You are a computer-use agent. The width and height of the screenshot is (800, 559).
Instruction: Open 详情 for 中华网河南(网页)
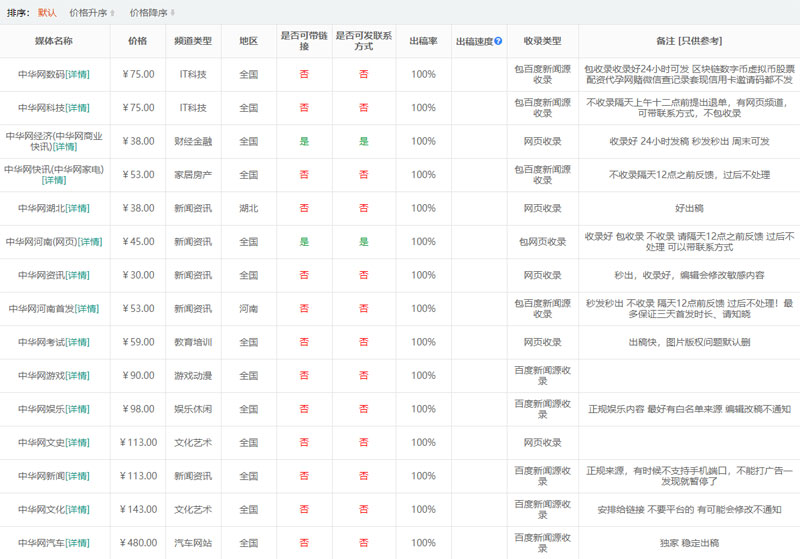pyautogui.click(x=91, y=242)
